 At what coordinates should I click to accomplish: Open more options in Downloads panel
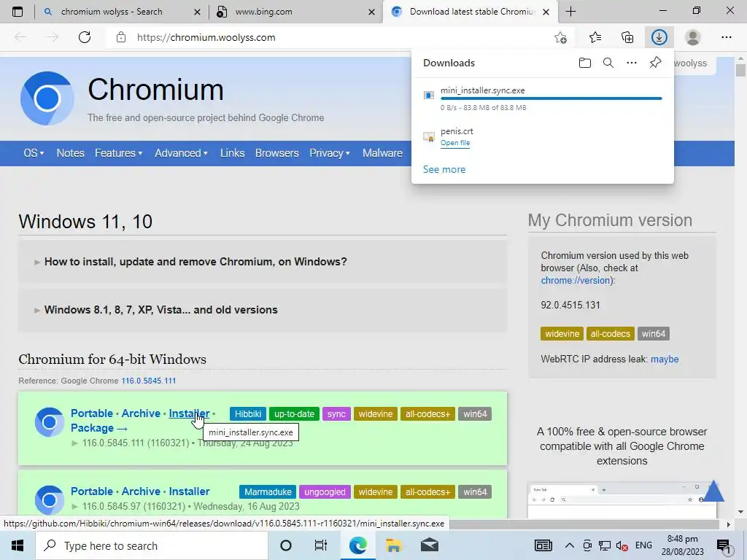632,63
